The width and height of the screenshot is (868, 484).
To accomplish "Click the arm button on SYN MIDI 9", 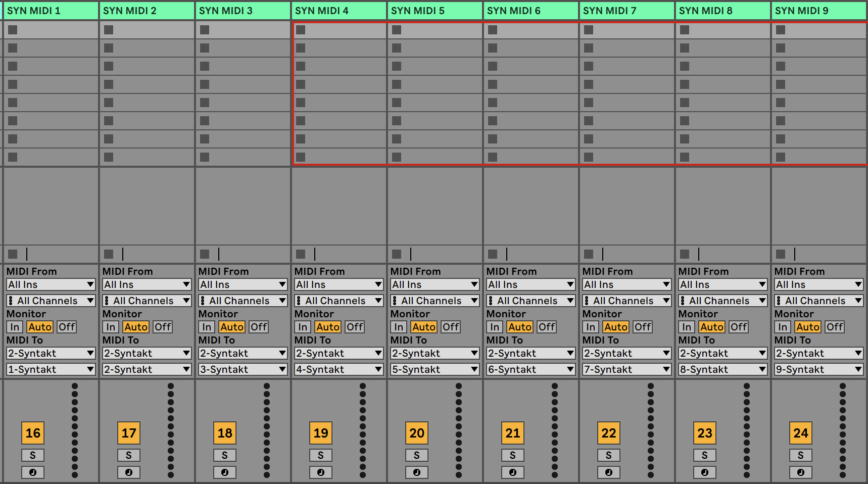I will pyautogui.click(x=801, y=472).
